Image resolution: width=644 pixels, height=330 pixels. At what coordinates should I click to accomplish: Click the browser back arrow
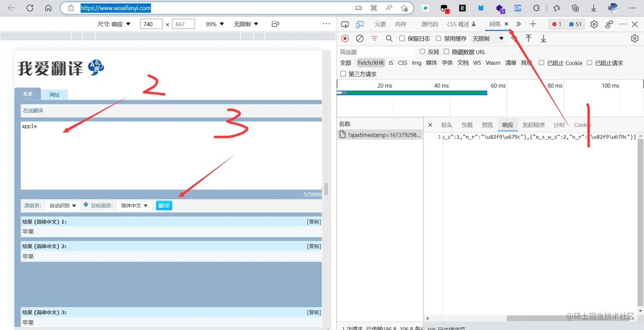coord(11,8)
